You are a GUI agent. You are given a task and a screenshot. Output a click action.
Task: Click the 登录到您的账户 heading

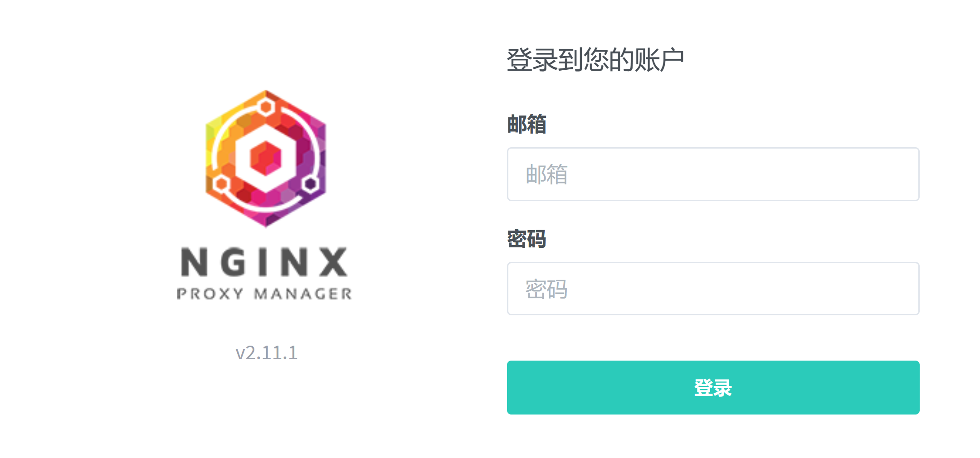click(595, 60)
